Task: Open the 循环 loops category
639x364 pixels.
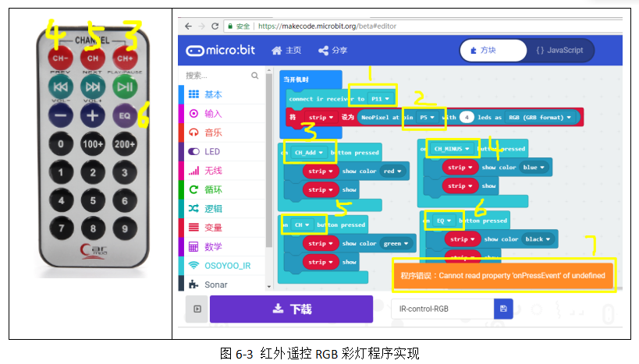Action: (x=222, y=189)
